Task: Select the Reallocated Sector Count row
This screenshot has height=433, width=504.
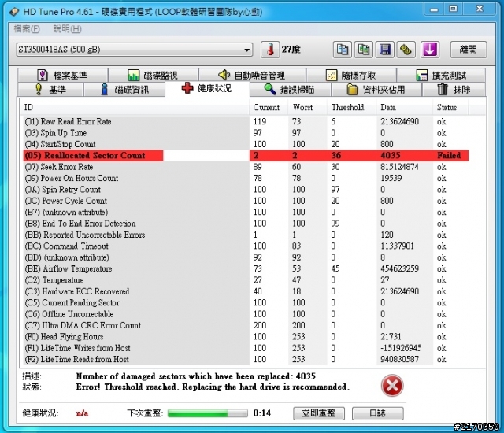Action: coord(246,155)
